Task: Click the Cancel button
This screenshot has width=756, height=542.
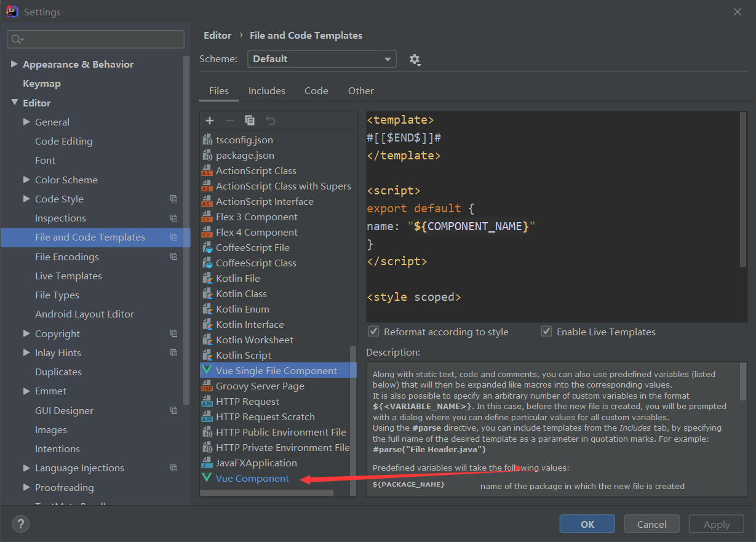Action: 652,524
